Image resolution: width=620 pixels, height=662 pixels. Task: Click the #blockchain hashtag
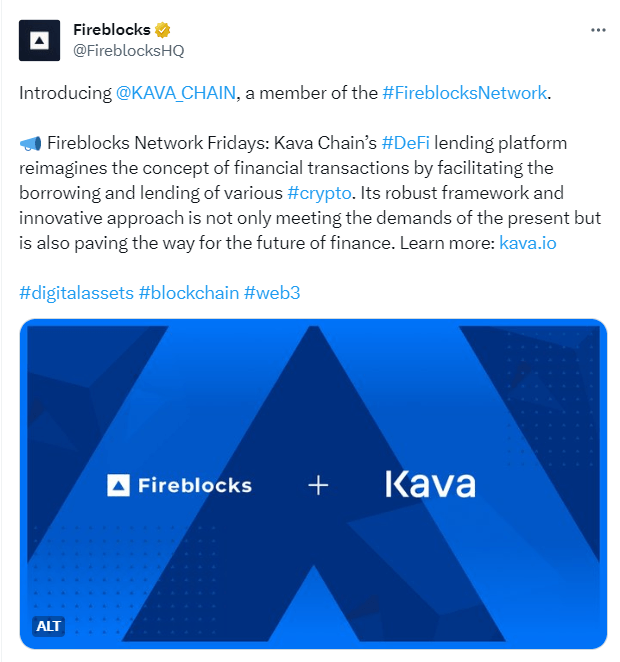[x=188, y=293]
